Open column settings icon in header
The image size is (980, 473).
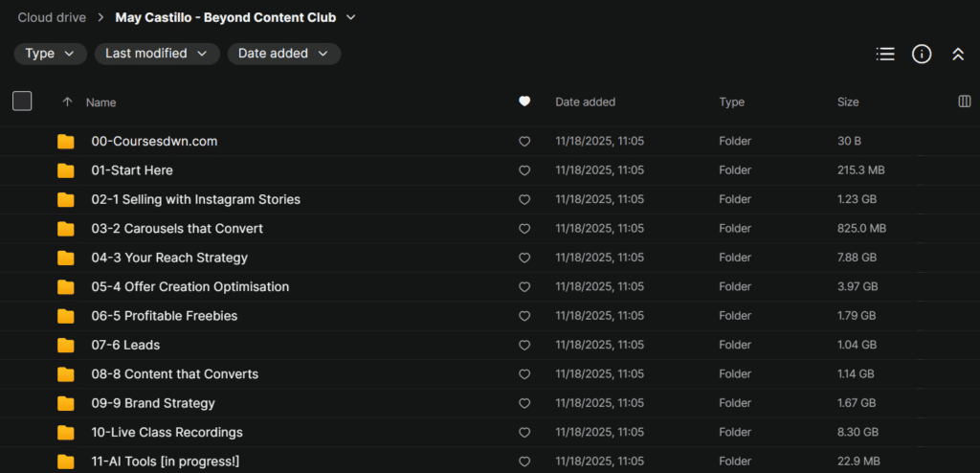[x=965, y=101]
